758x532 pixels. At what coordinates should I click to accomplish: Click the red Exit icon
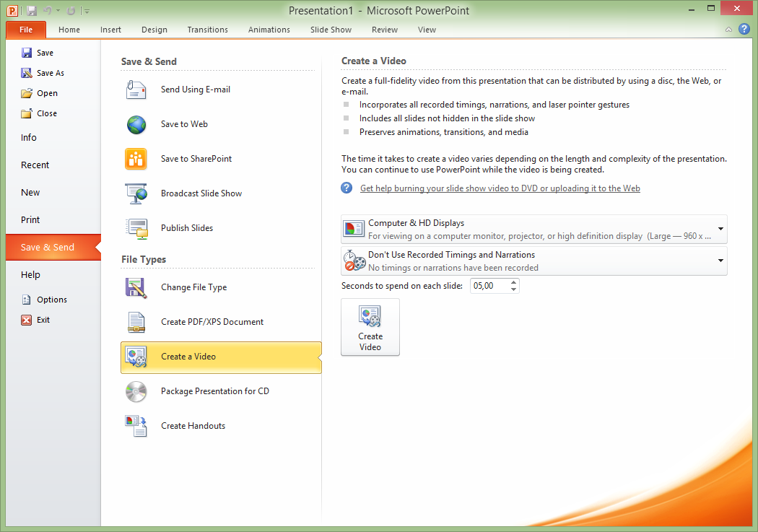[x=27, y=320]
